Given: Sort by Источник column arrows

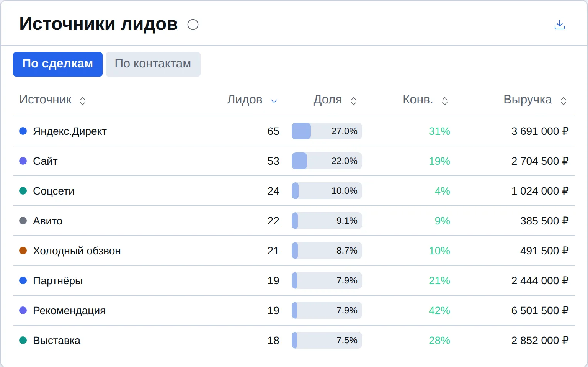Looking at the screenshot, I should tap(83, 101).
